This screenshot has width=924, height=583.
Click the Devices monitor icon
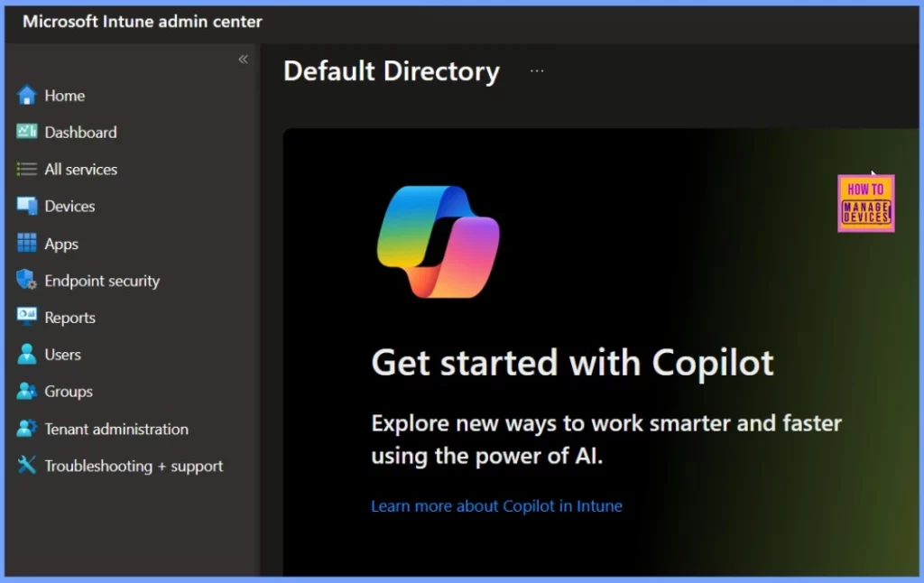pos(26,206)
